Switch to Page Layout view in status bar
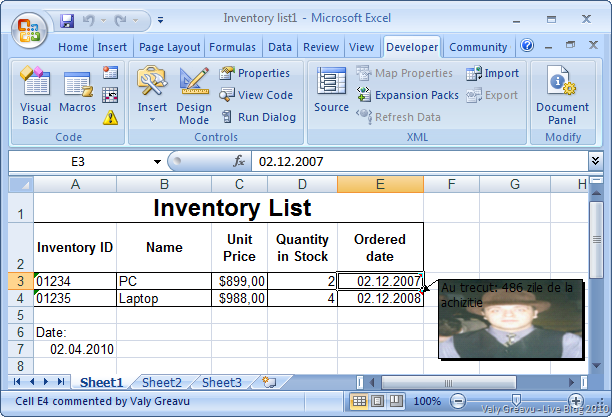Viewport: 612px width, 417px height. (376, 401)
